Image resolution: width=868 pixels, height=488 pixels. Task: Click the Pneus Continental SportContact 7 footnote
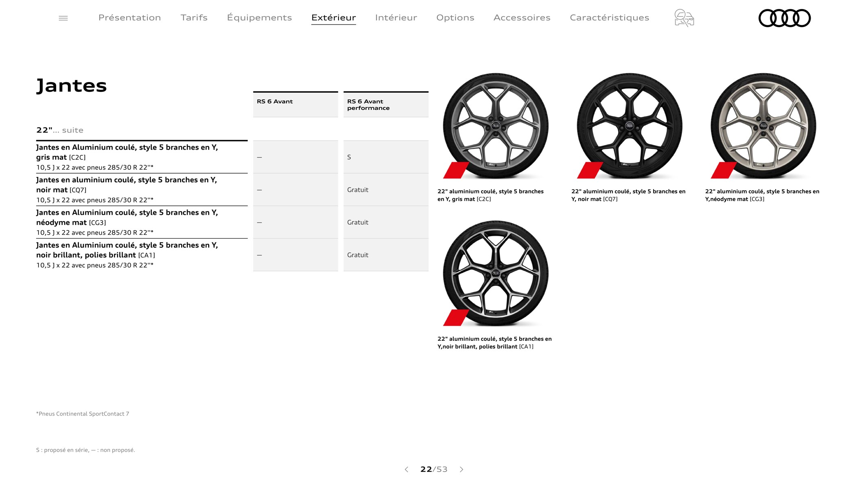(x=83, y=414)
